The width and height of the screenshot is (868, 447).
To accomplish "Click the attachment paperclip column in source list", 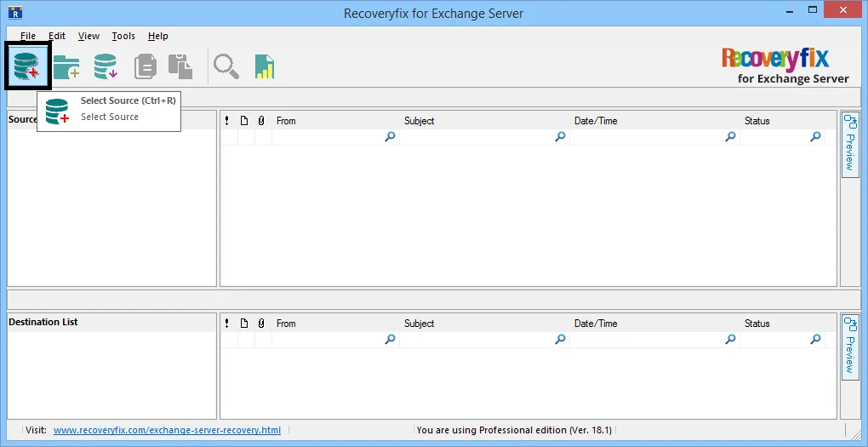I will click(261, 121).
